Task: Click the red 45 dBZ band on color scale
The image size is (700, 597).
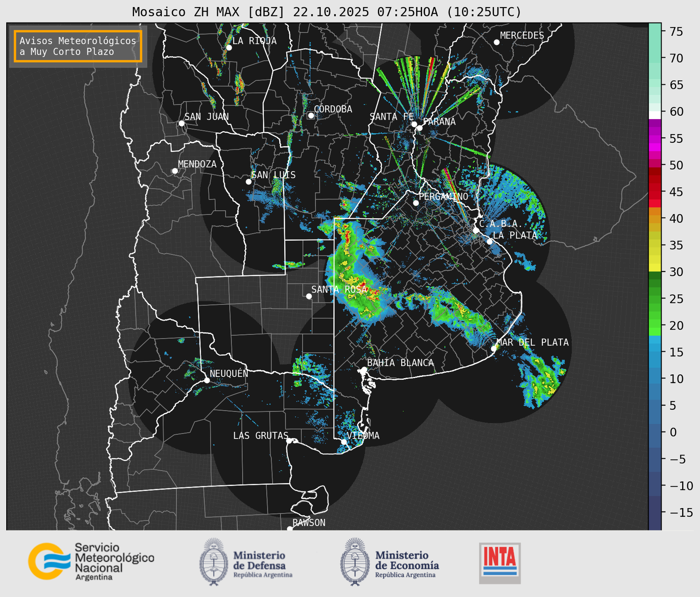Action: pos(654,192)
